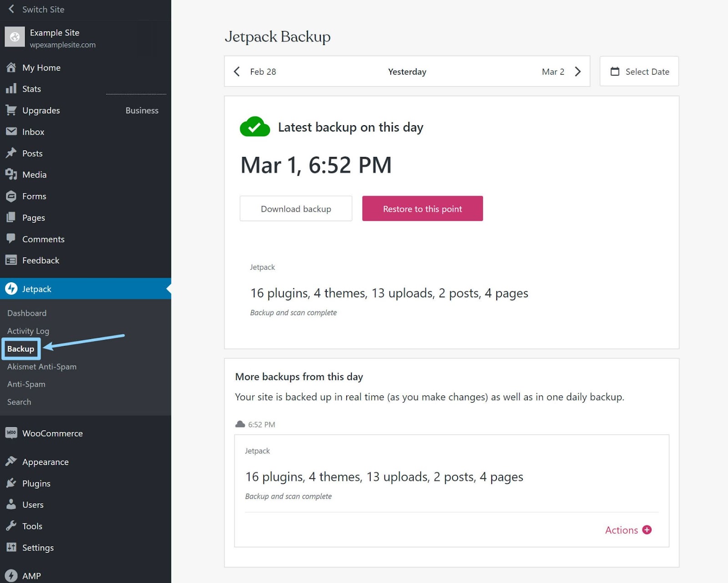
Task: Click the Mar 2 date link
Action: pyautogui.click(x=553, y=71)
